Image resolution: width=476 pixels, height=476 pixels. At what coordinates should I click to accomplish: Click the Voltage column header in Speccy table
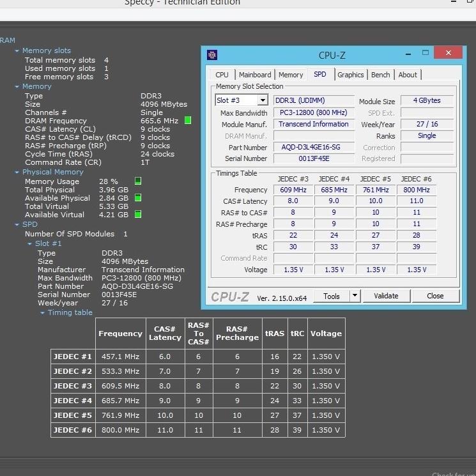(326, 334)
